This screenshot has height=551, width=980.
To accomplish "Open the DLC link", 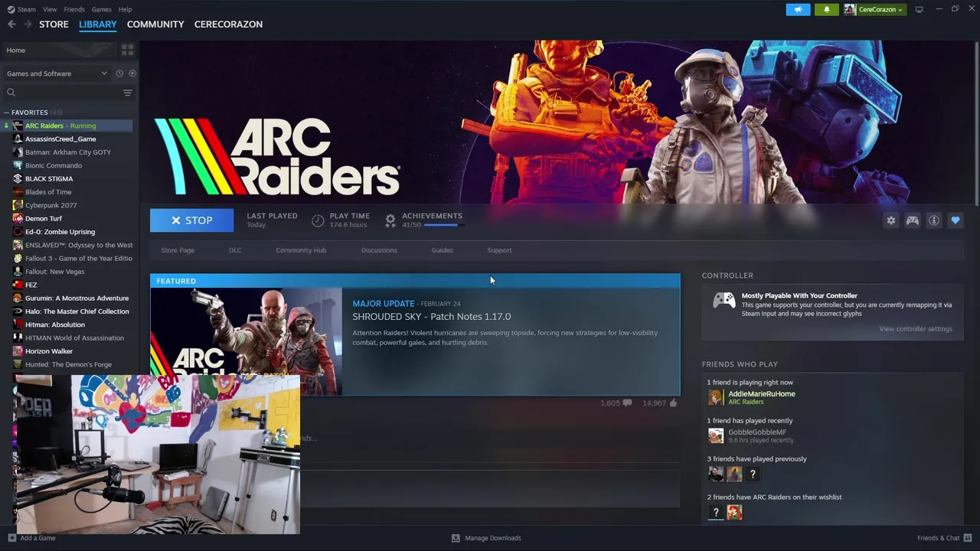I will pos(235,250).
